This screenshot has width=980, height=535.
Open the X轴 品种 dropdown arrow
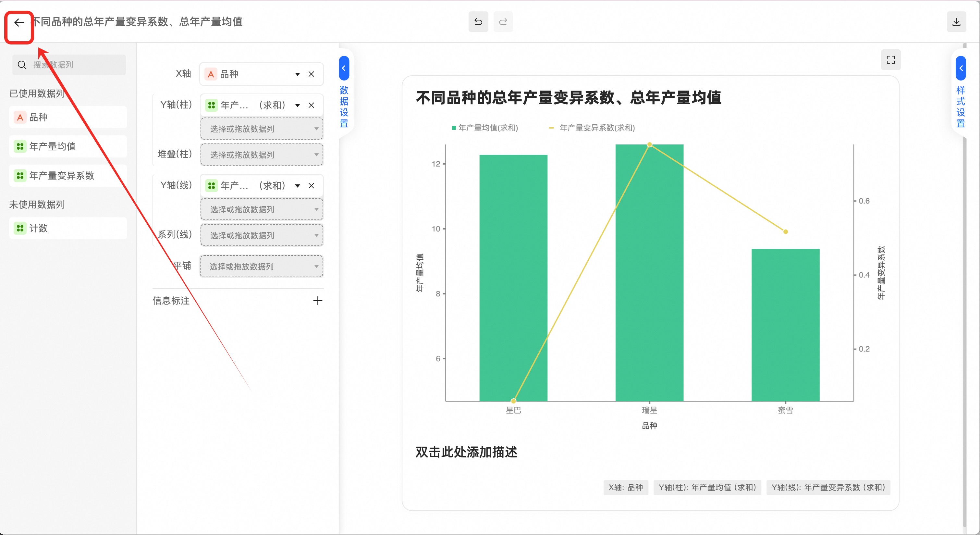298,74
